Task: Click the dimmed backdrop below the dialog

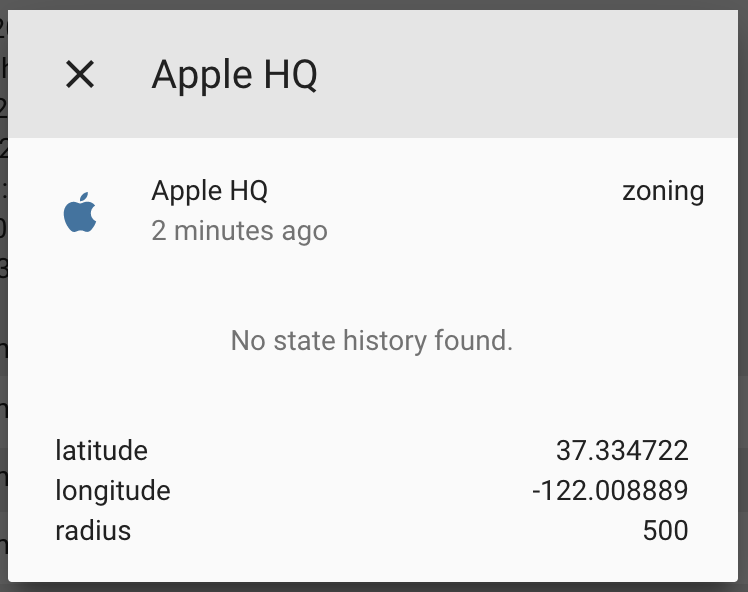Action: tap(374, 587)
